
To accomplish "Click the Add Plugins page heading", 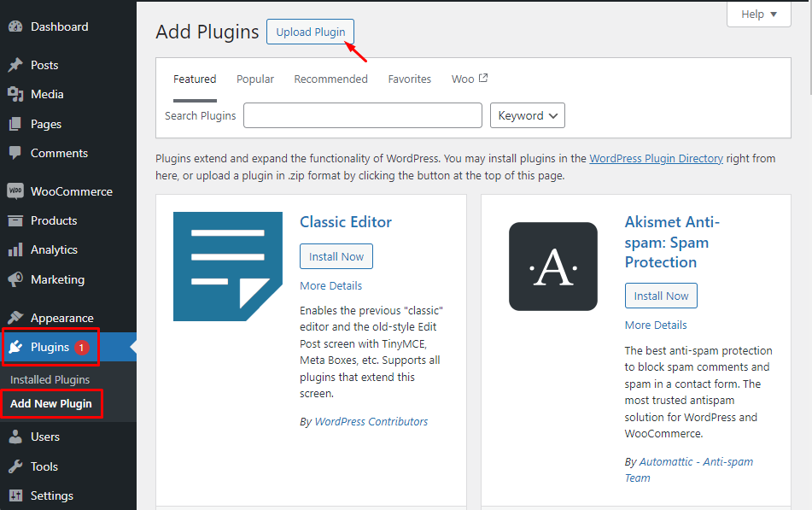I will coord(207,32).
